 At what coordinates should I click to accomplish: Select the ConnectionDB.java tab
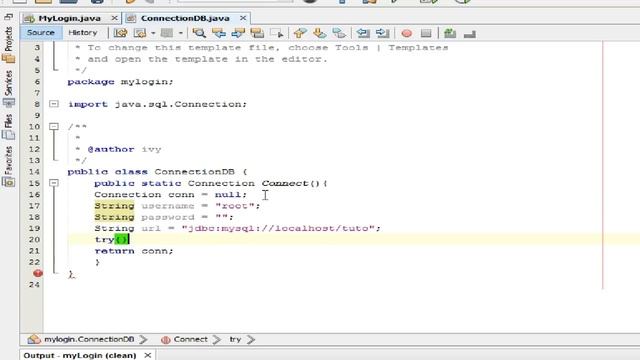pyautogui.click(x=185, y=18)
